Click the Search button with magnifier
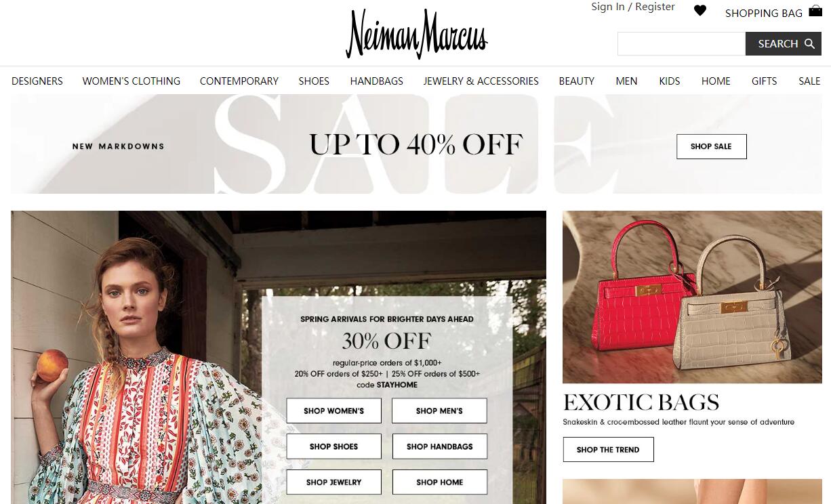The height and width of the screenshot is (504, 831). [x=784, y=44]
